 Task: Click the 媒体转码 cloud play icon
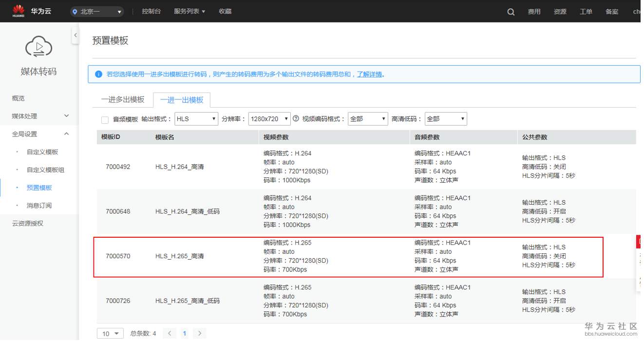pyautogui.click(x=39, y=46)
